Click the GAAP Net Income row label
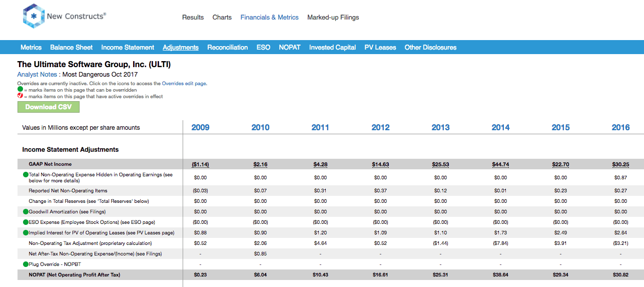 tap(50, 164)
